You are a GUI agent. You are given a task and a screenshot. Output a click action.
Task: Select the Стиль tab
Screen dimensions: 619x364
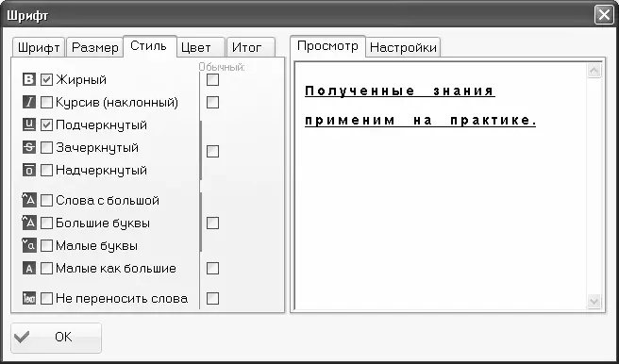150,46
